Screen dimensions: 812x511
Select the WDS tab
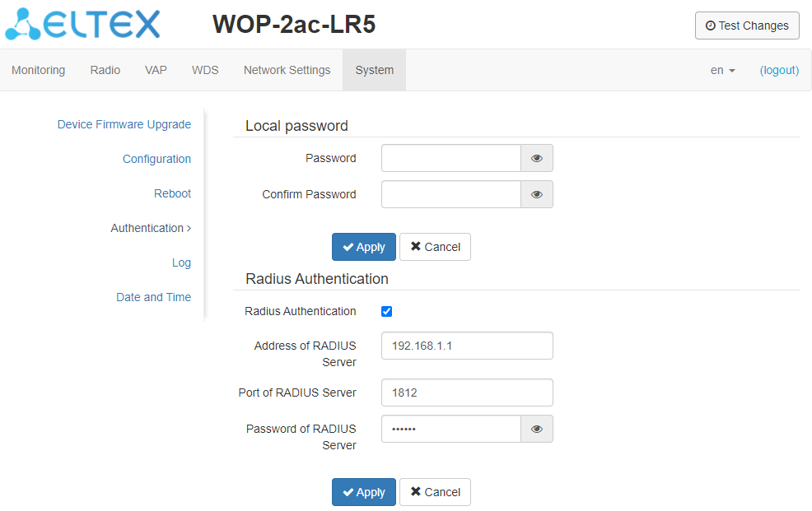(205, 70)
